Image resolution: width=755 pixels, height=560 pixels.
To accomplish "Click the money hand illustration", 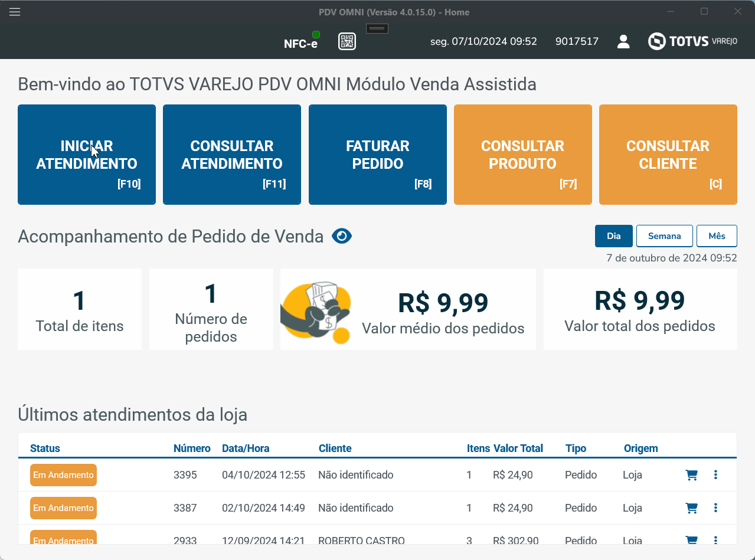I will pyautogui.click(x=316, y=313).
